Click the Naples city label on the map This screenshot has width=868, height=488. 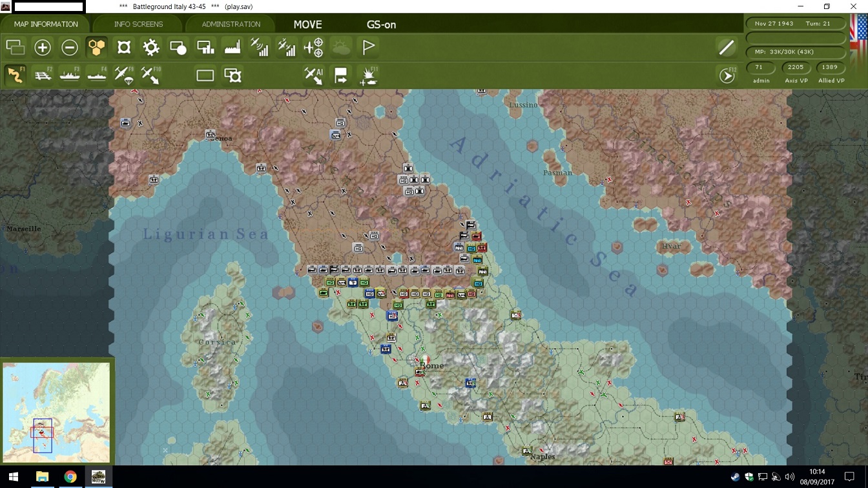click(x=542, y=456)
